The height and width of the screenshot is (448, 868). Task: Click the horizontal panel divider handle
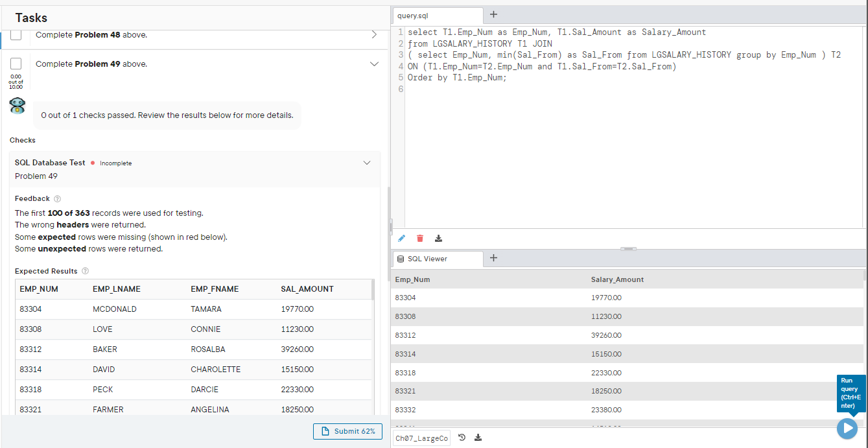click(x=629, y=248)
